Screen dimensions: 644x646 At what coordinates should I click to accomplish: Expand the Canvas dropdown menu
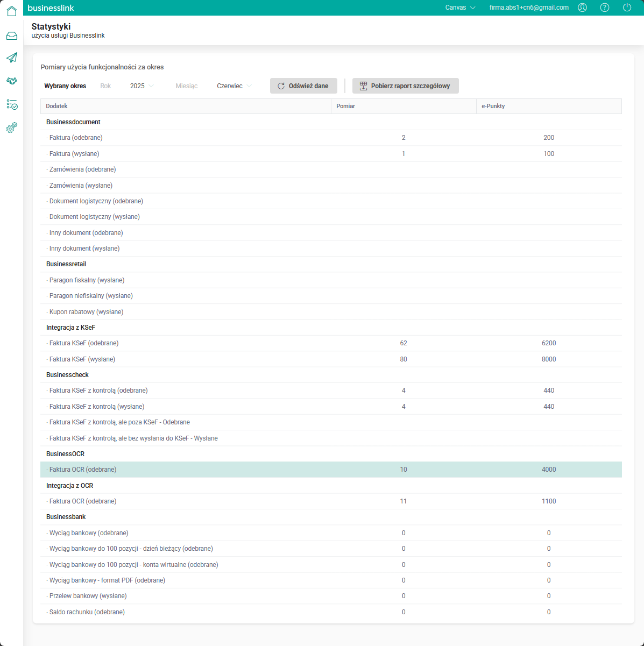[x=460, y=8]
